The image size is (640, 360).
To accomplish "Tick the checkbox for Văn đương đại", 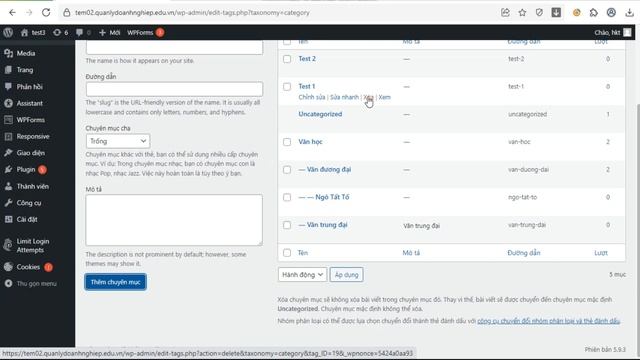I will 287,169.
